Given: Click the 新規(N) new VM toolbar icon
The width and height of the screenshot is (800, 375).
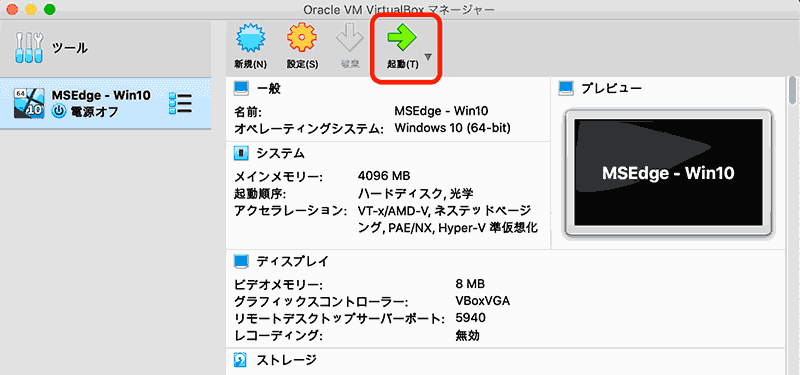Looking at the screenshot, I should click(251, 39).
